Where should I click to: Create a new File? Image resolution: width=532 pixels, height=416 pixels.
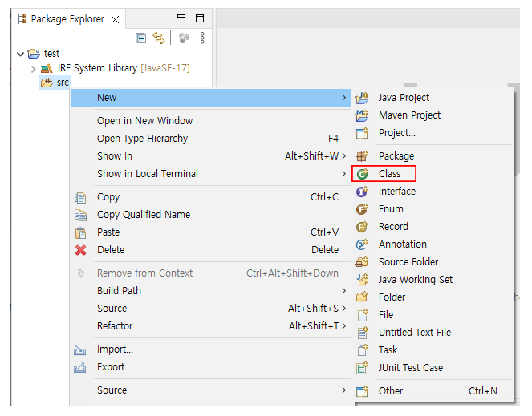(433, 315)
